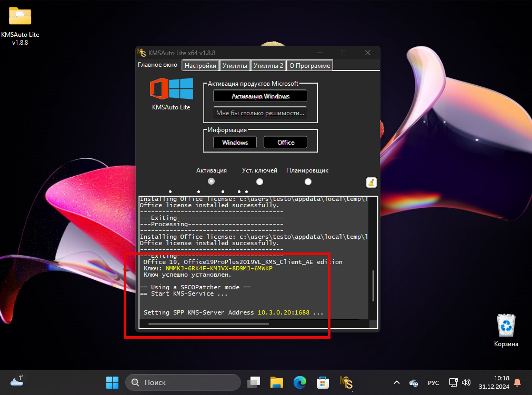Open the notifications bell in the system tray
This screenshot has width=532, height=395.
coord(517,383)
